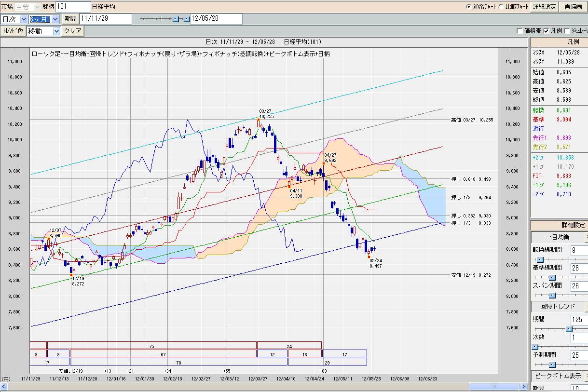Click the 基準線期間 value field showing 26

click(579, 268)
